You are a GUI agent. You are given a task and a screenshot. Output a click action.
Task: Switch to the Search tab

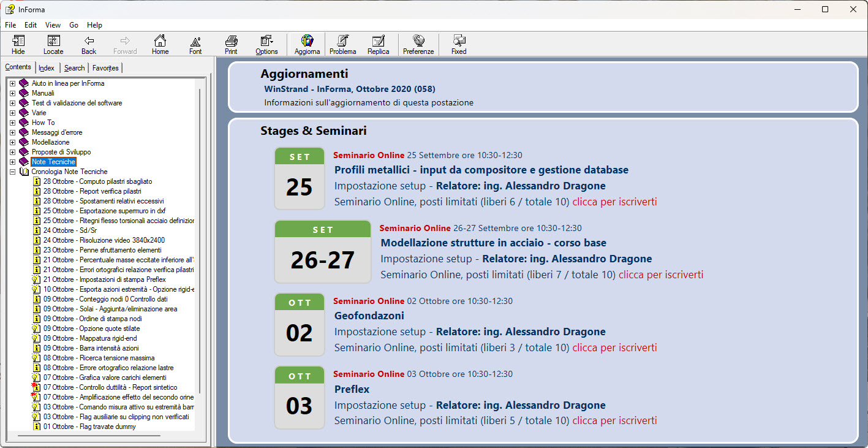pyautogui.click(x=74, y=68)
